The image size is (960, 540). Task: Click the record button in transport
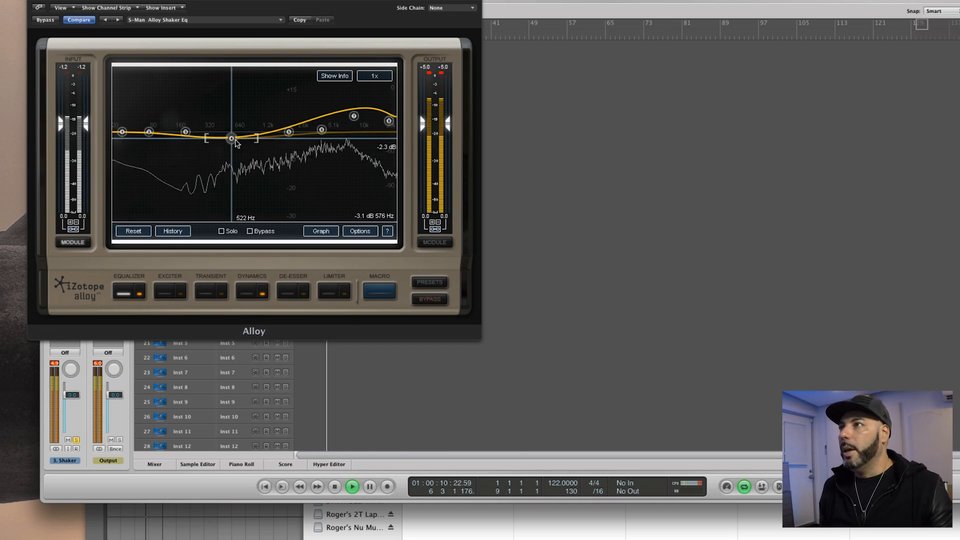387,486
